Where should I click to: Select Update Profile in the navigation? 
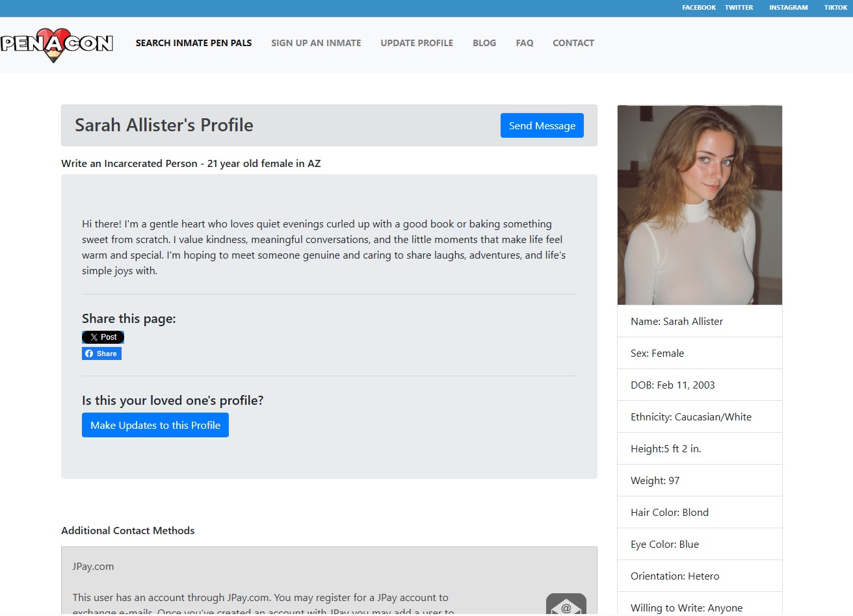[x=417, y=43]
